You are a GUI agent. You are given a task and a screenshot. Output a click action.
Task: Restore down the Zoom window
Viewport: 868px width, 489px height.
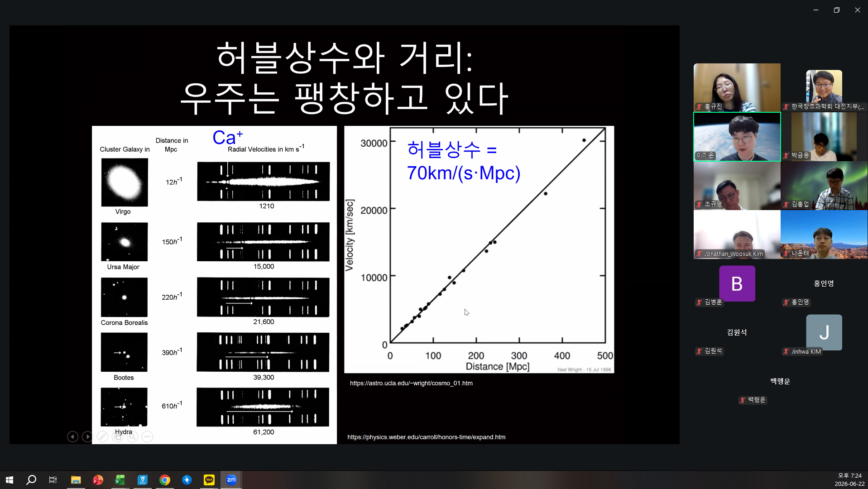(837, 10)
